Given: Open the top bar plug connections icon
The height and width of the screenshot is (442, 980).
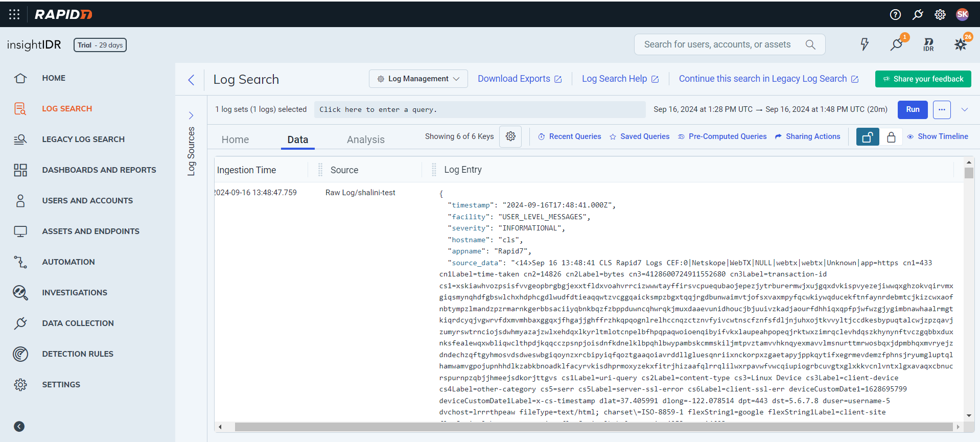Looking at the screenshot, I should [918, 14].
